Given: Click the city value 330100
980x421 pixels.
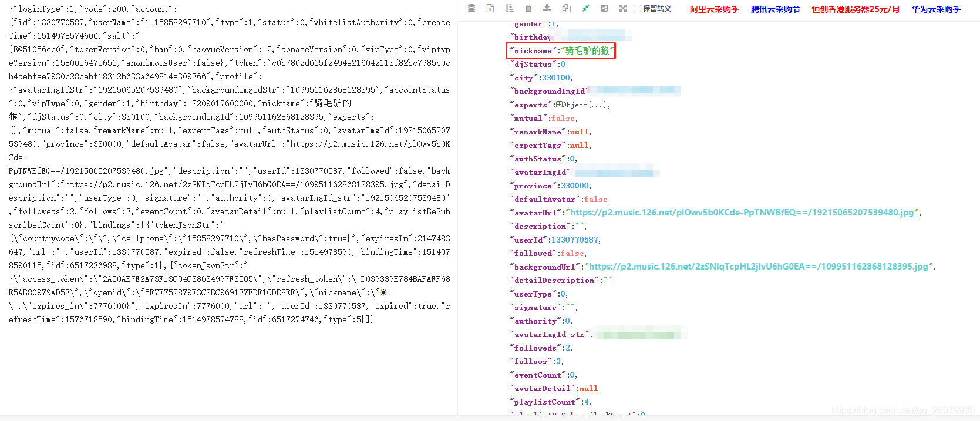Looking at the screenshot, I should coord(555,78).
